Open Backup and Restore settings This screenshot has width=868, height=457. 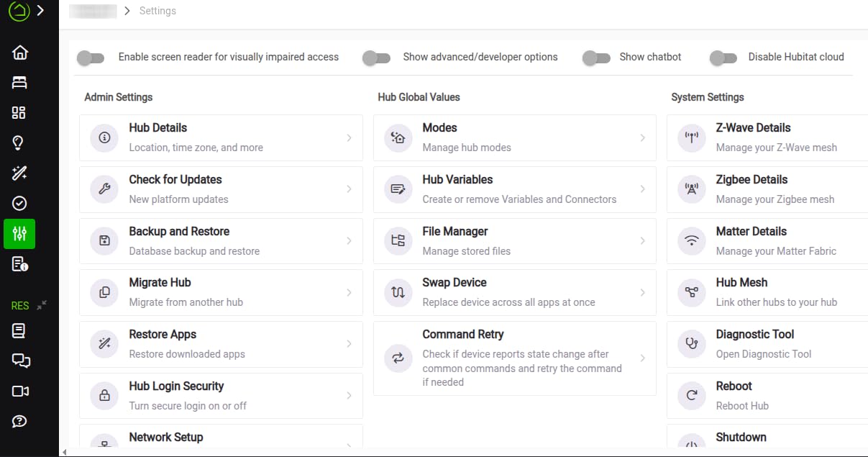click(221, 241)
